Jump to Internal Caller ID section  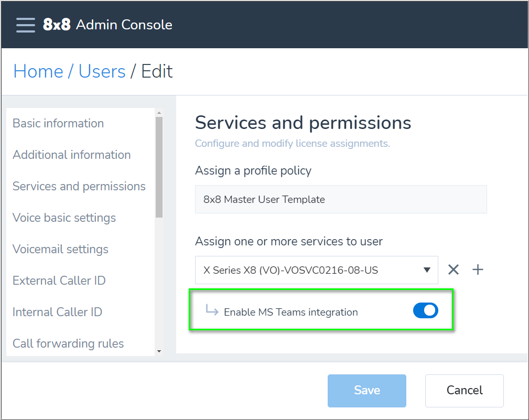click(58, 312)
